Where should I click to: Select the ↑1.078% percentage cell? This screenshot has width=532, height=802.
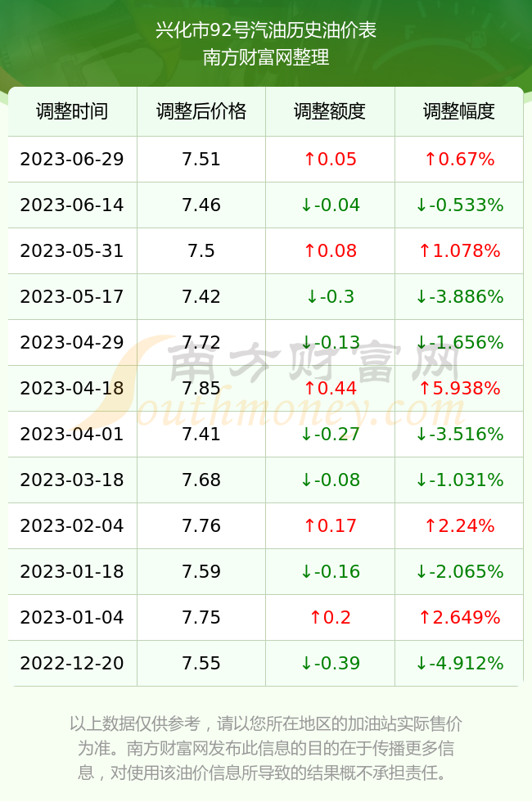pos(459,250)
